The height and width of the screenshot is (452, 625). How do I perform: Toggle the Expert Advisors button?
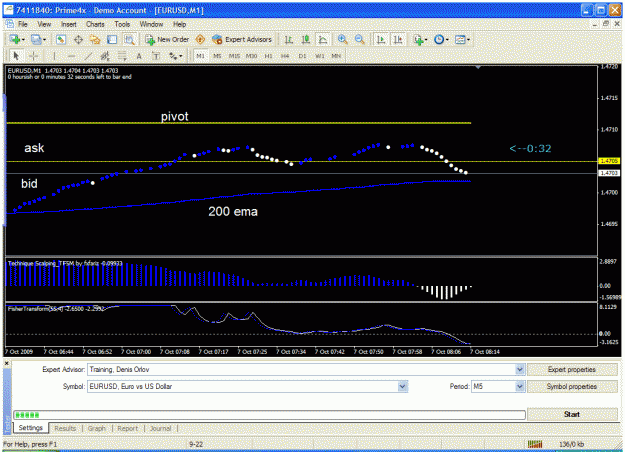242,39
